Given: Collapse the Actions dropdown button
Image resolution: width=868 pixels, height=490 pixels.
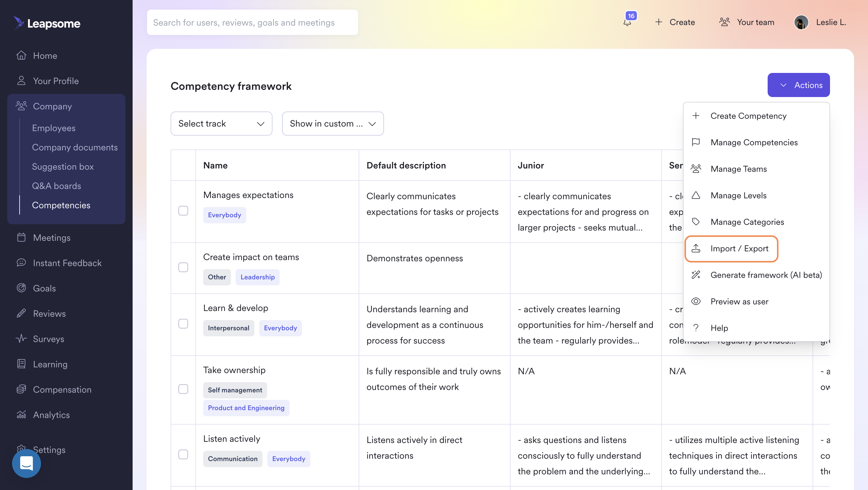Looking at the screenshot, I should [x=799, y=85].
